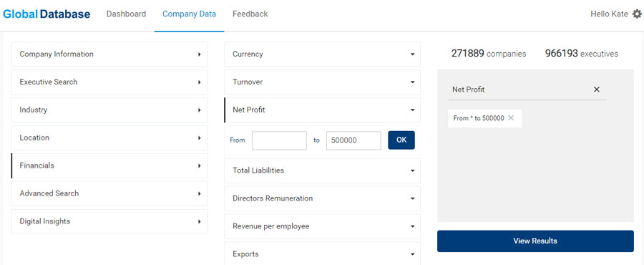Click the Directors Remuneration label
Image resolution: width=644 pixels, height=265 pixels.
click(x=273, y=198)
